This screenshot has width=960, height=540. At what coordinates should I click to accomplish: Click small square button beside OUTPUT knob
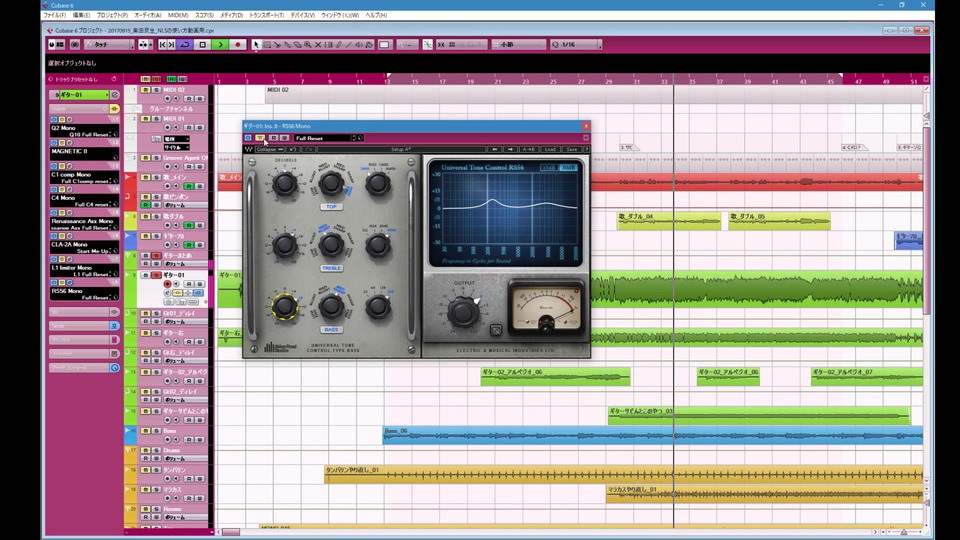(496, 330)
